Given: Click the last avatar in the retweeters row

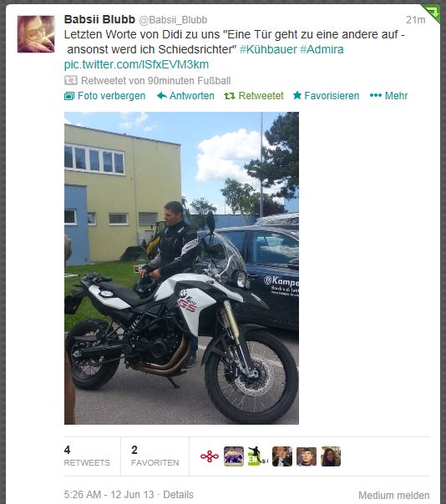Looking at the screenshot, I should coord(331,456).
